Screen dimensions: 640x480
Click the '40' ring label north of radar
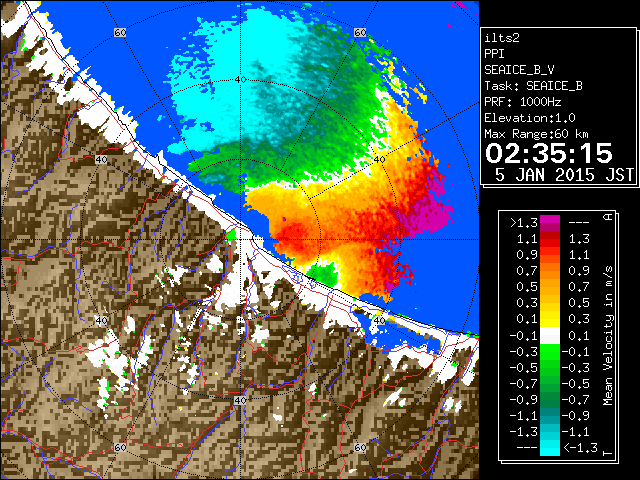[x=241, y=80]
